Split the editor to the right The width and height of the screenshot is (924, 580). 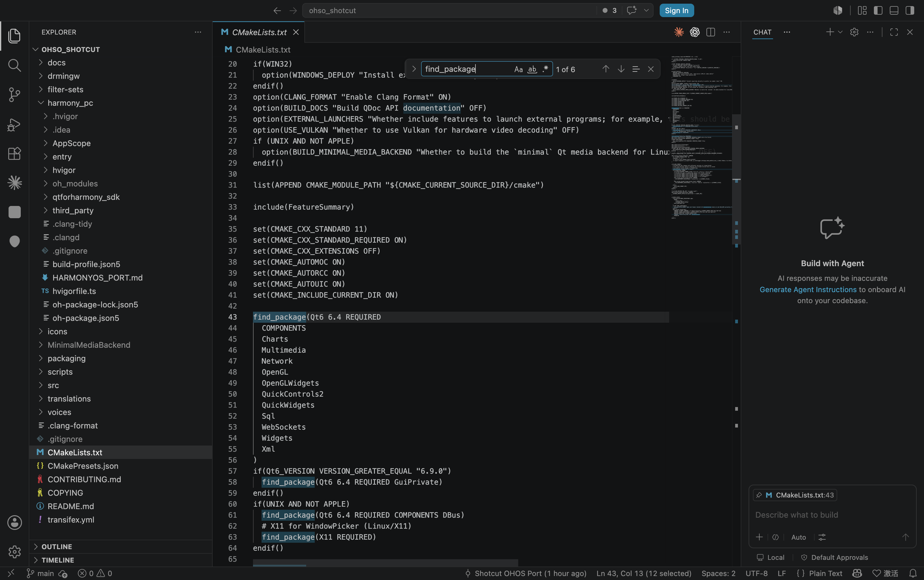(710, 32)
